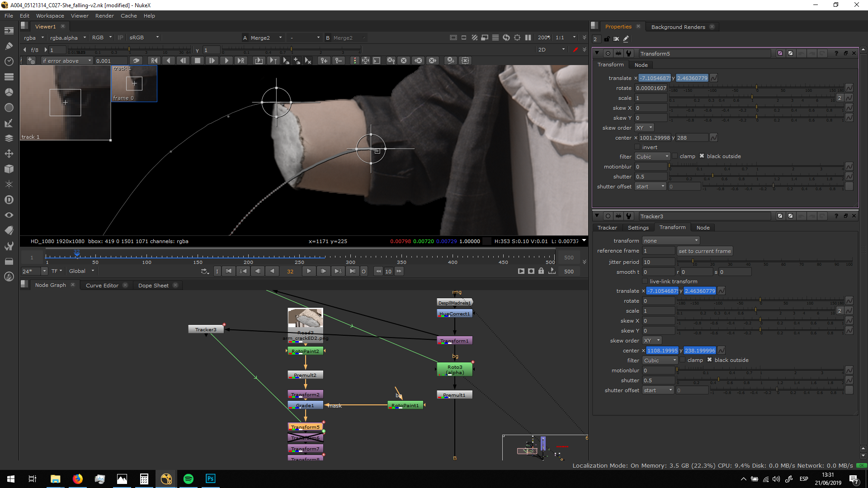
Task: Click the Draw nodes pencil icon
Action: pos(9,46)
